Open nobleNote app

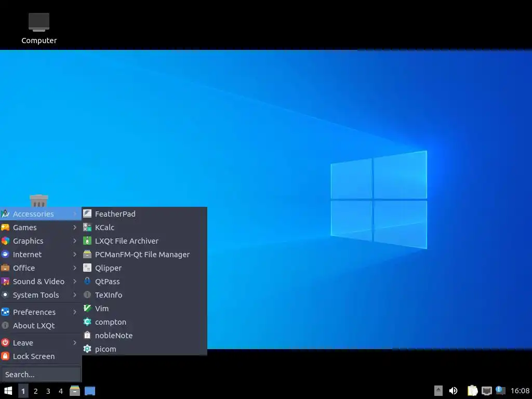click(x=144, y=336)
